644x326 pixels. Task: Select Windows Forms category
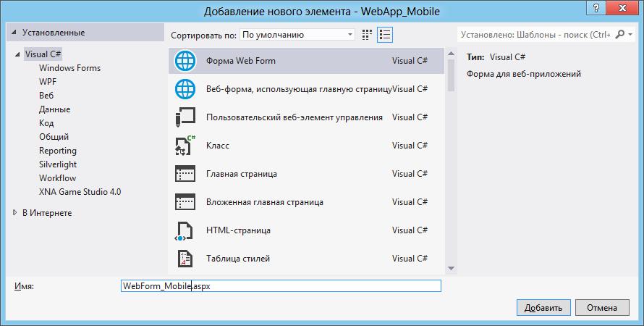click(x=69, y=68)
